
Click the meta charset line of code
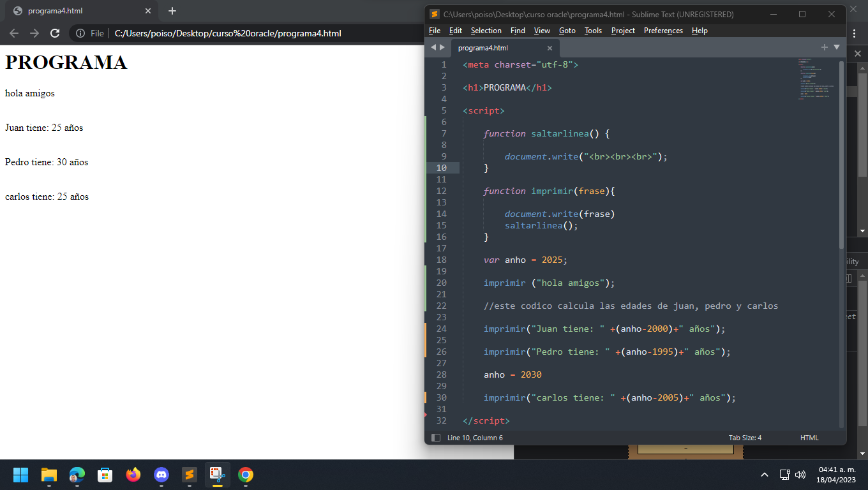pyautogui.click(x=521, y=64)
